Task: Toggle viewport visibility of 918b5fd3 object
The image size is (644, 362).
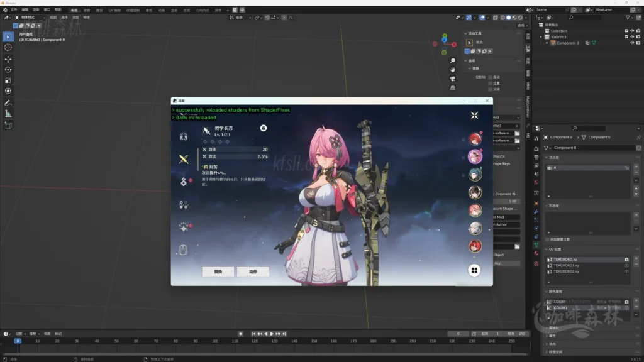Action: coord(632,37)
